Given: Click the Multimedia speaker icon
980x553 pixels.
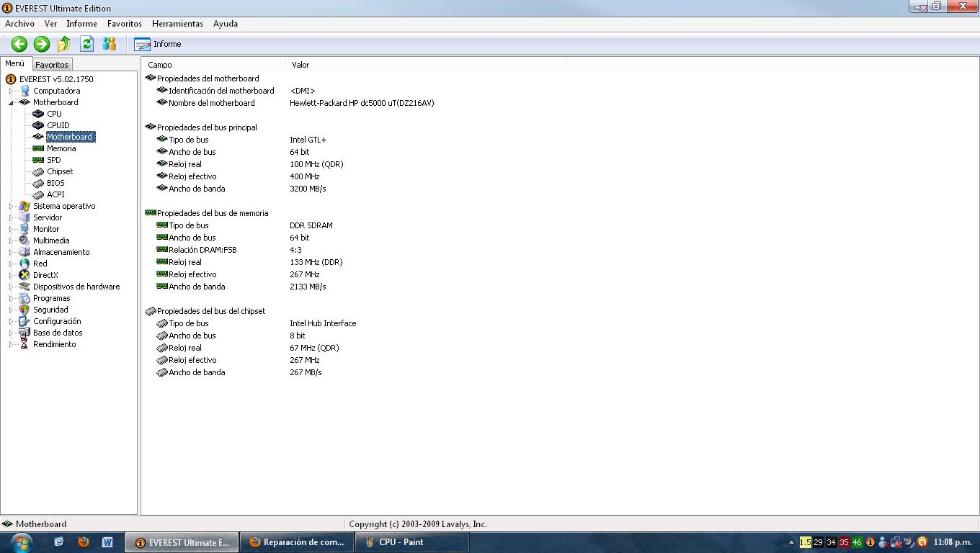Looking at the screenshot, I should click(24, 240).
